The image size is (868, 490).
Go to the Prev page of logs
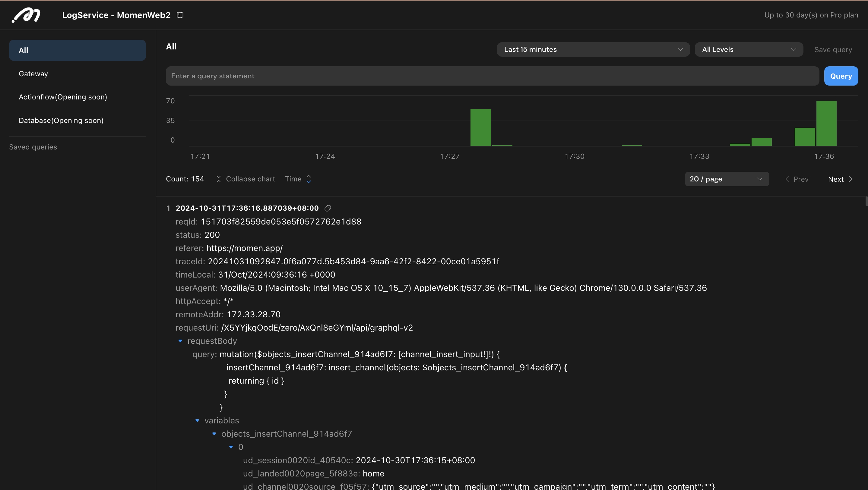(797, 179)
